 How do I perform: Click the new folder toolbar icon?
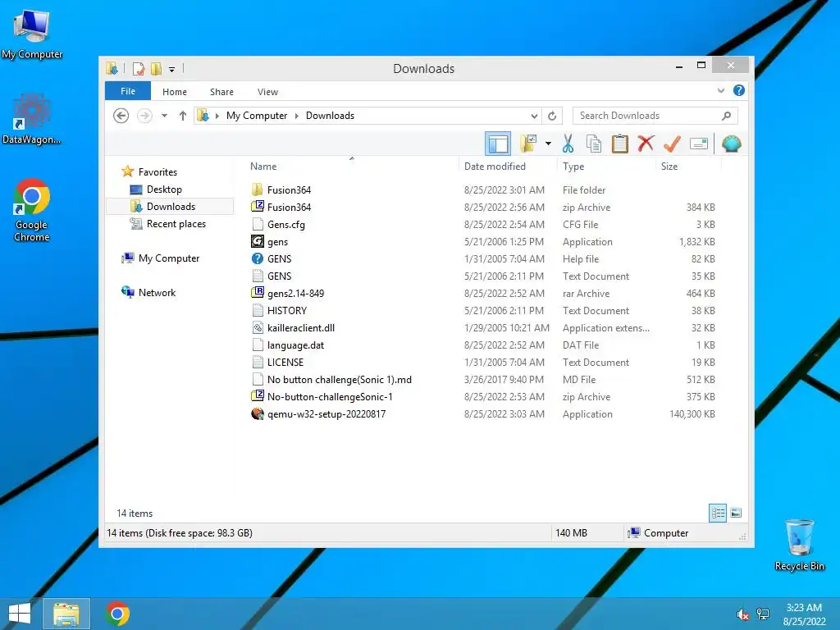click(529, 144)
